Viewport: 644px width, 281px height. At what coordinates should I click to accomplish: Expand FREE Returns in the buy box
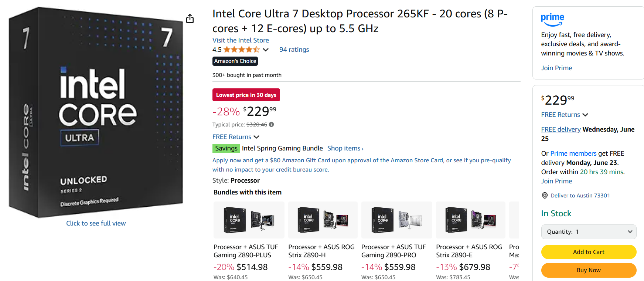point(565,115)
